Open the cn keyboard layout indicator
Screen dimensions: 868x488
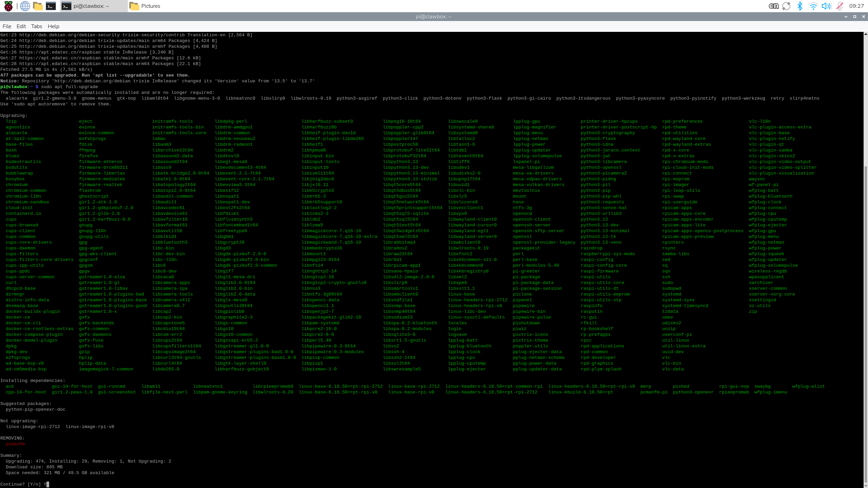(773, 6)
